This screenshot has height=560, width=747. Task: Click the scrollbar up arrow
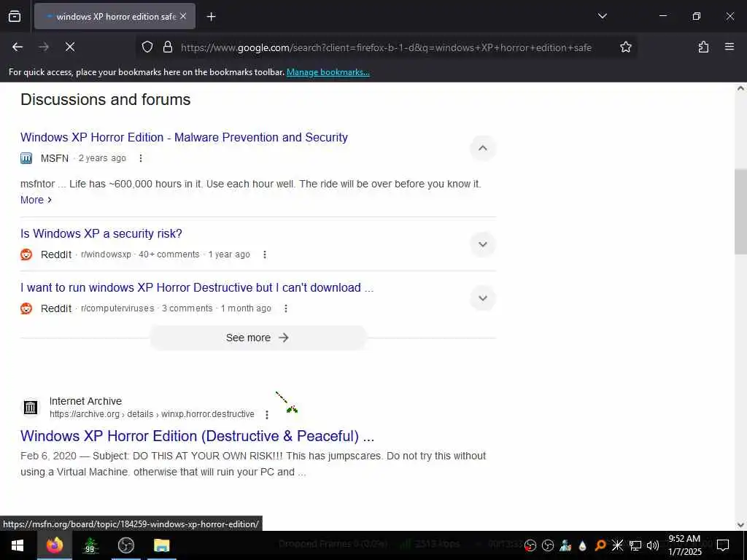[740, 88]
